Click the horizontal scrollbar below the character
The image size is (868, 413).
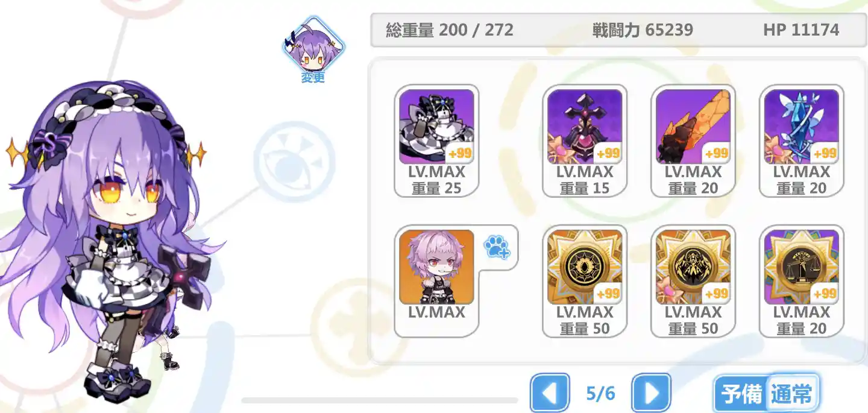click(x=380, y=400)
